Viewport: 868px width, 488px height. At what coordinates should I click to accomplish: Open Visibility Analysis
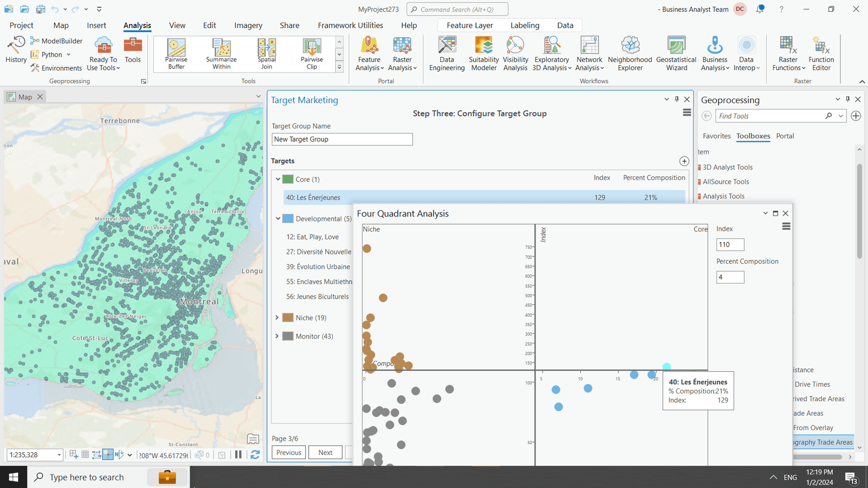coord(515,53)
